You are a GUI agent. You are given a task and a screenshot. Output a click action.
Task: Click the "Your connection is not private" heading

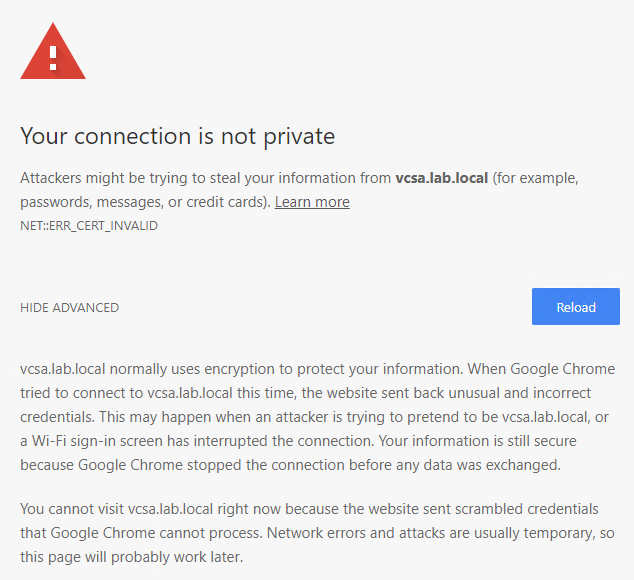click(x=177, y=136)
